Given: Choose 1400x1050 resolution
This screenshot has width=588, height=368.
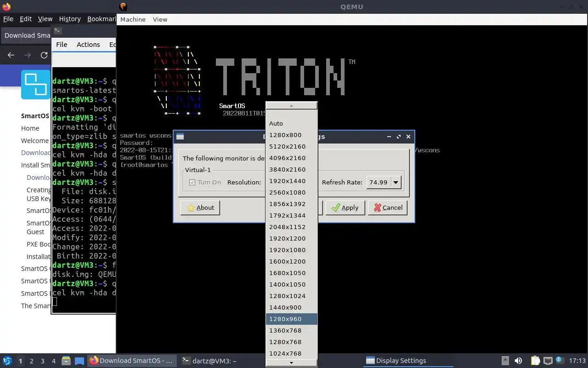Looking at the screenshot, I should (291, 284).
